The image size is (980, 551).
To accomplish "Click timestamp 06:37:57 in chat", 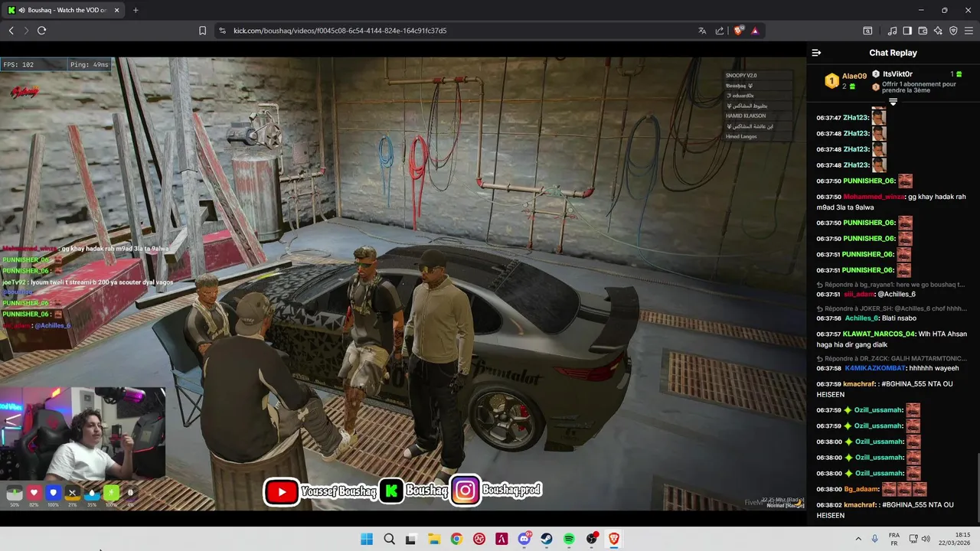I will pyautogui.click(x=828, y=334).
